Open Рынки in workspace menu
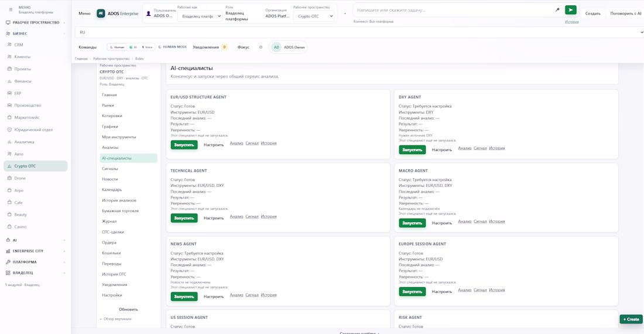This screenshot has width=644, height=334. [129, 105]
